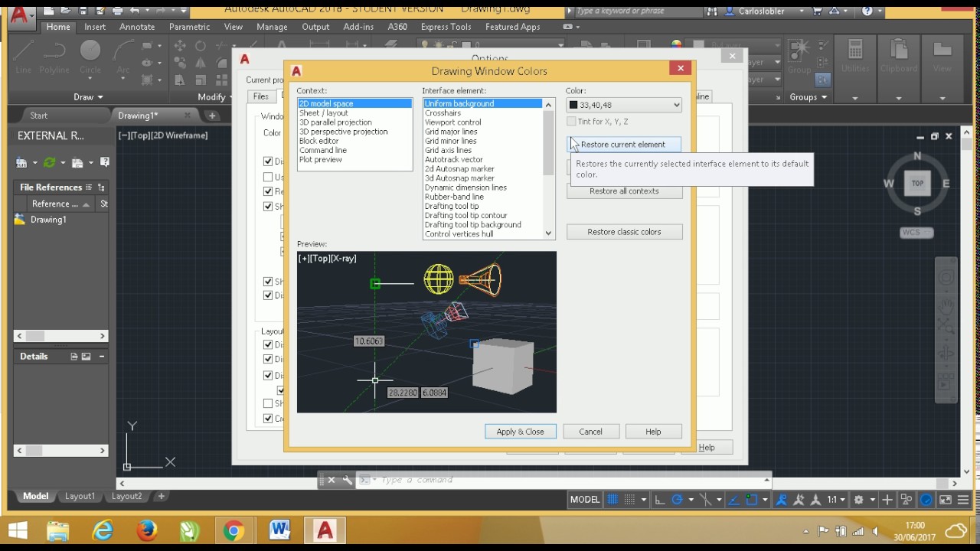Switch to the Layout1 tab
980x551 pixels.
pos(80,496)
